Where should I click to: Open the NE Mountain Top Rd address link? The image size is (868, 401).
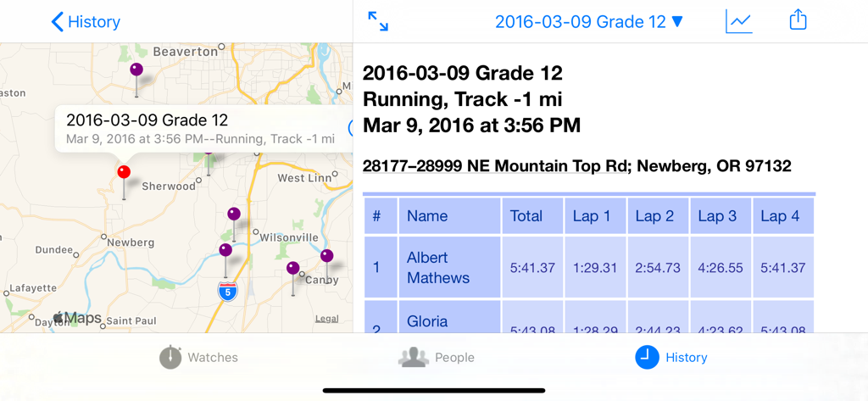click(x=576, y=166)
